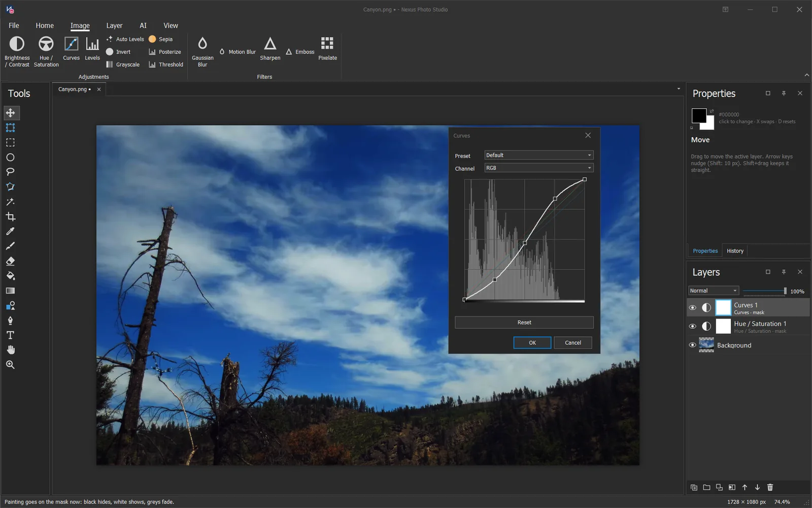The height and width of the screenshot is (508, 812).
Task: Hide the Background layer
Action: coord(692,345)
